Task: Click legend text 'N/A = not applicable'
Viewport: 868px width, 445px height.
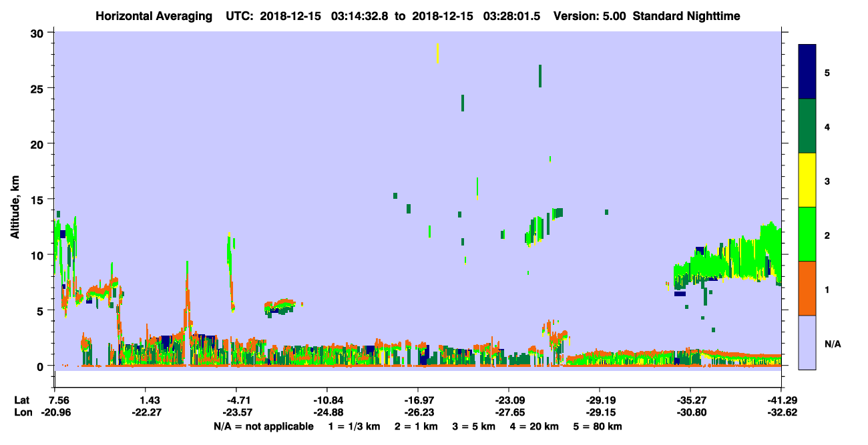Action: click(263, 426)
